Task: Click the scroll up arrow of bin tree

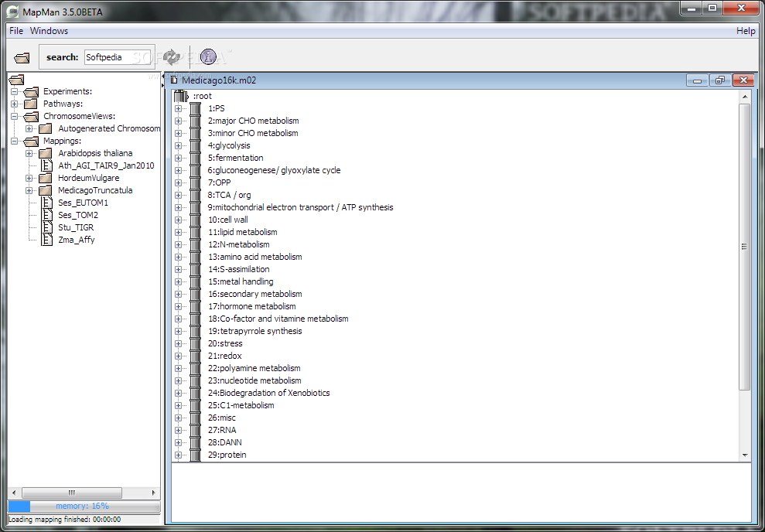Action: point(745,97)
